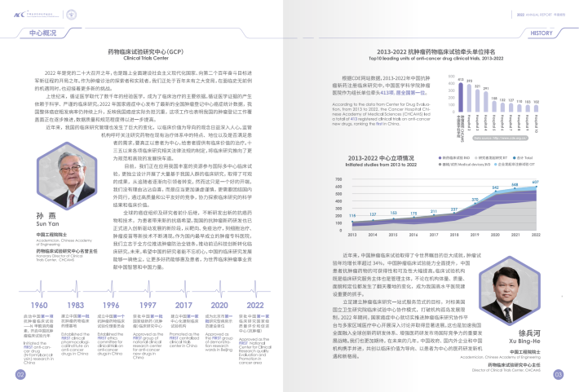Click the 1983 timeline year

tap(75, 306)
